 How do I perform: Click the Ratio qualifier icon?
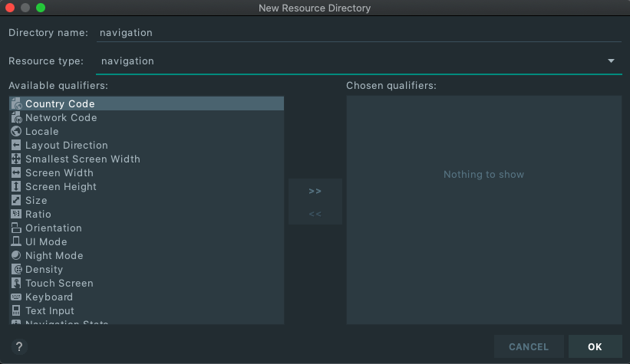tap(16, 214)
